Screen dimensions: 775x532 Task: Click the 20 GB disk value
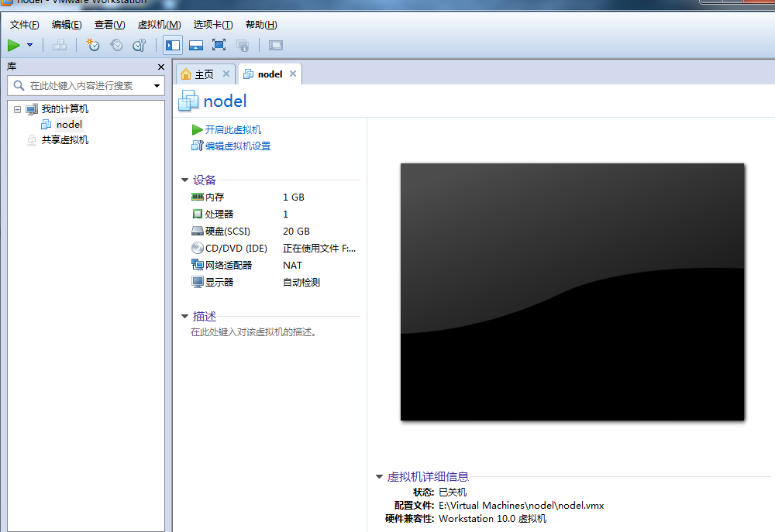click(296, 232)
